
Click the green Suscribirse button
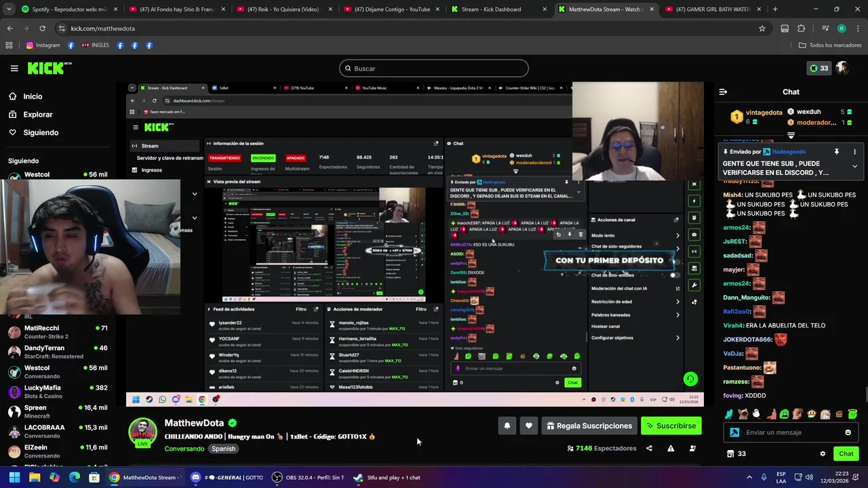point(671,426)
